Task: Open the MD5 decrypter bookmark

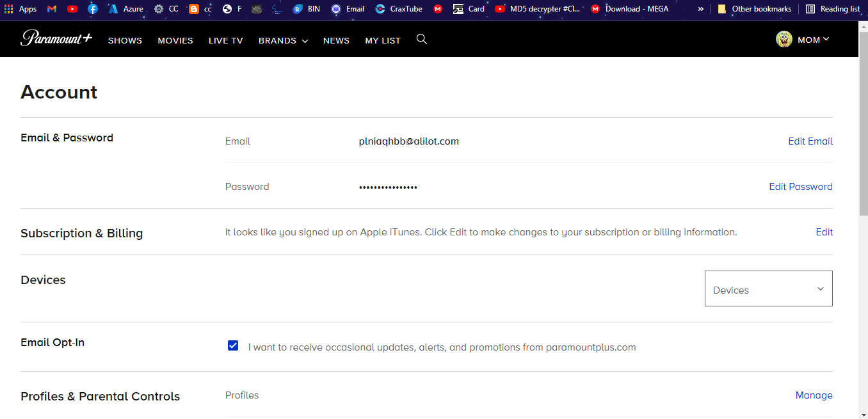Action: click(537, 9)
